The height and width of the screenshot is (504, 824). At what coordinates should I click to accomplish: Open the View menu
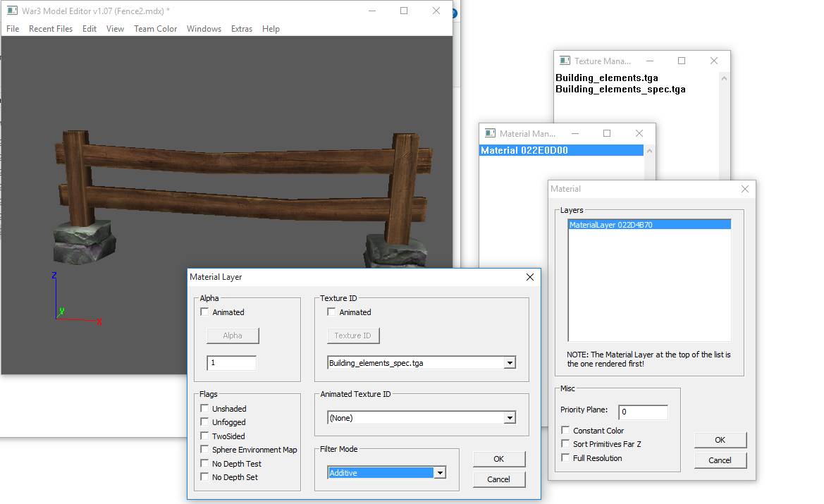click(115, 28)
